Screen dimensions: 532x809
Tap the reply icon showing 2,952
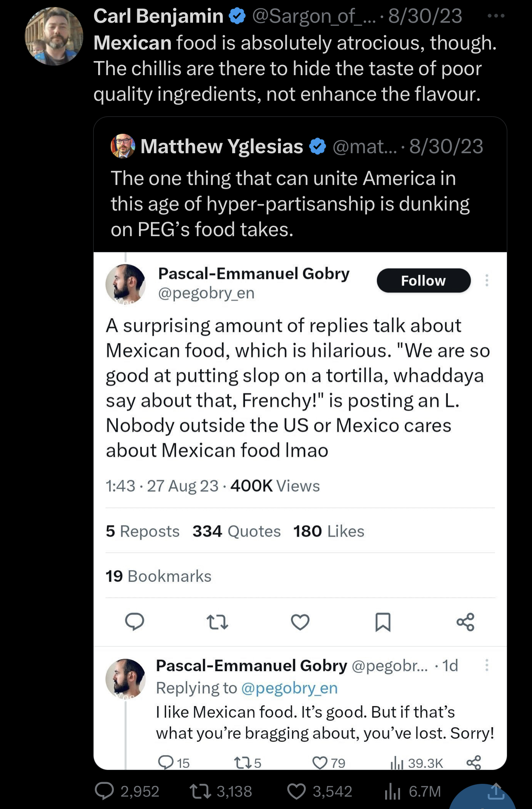pos(104,791)
